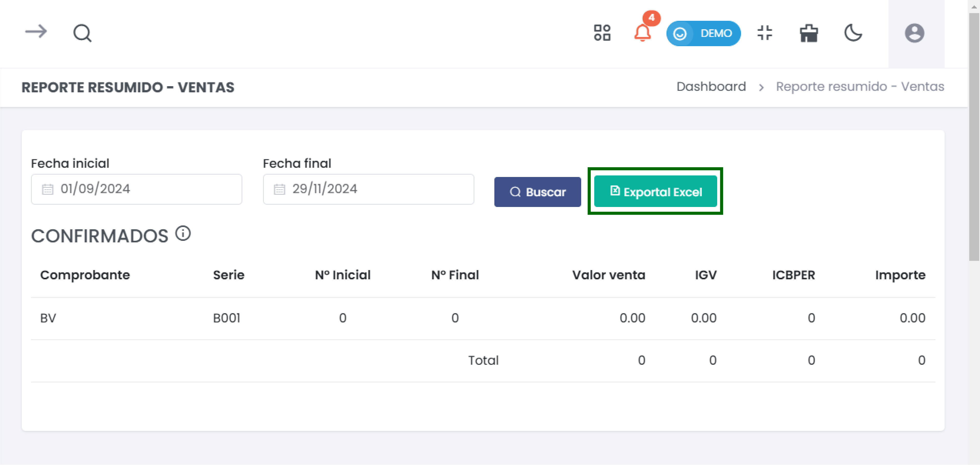This screenshot has width=980, height=465.
Task: Open notifications via the bell icon
Action: point(642,34)
